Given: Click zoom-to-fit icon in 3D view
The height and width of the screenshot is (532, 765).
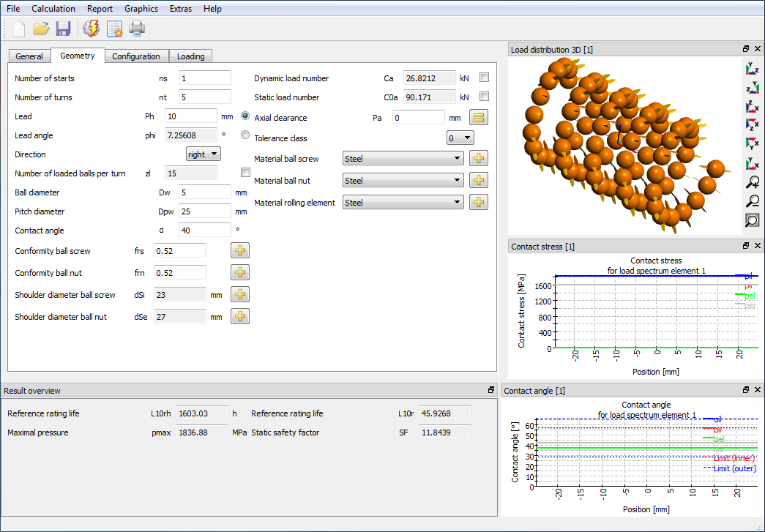Looking at the screenshot, I should coord(752,220).
